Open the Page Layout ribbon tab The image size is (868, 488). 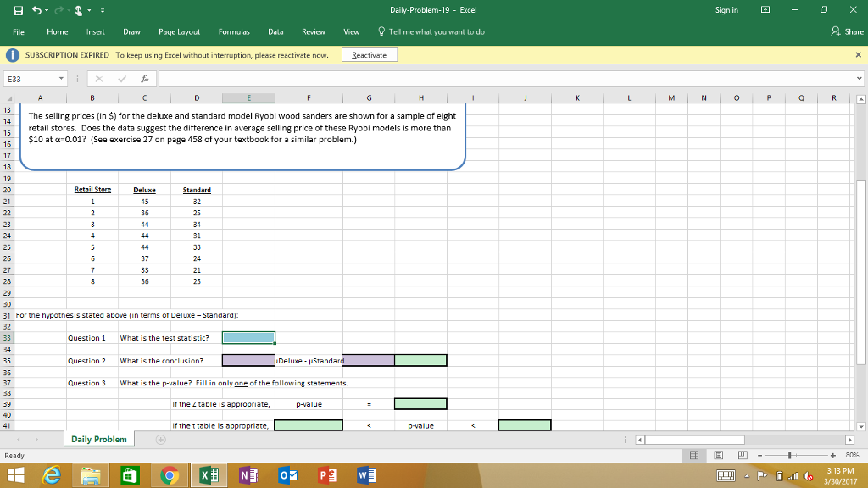coord(180,31)
